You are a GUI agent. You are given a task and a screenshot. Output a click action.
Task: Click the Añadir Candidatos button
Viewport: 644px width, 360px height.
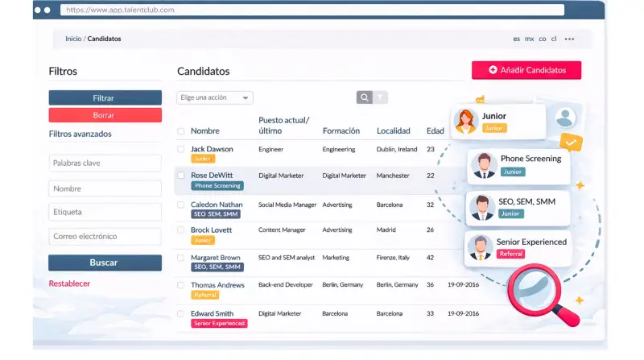pos(526,70)
